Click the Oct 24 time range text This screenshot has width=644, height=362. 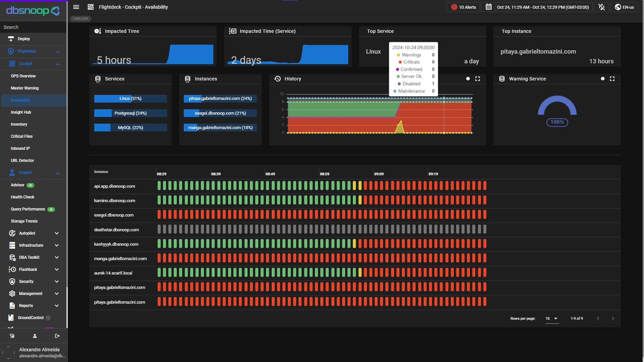pos(543,7)
